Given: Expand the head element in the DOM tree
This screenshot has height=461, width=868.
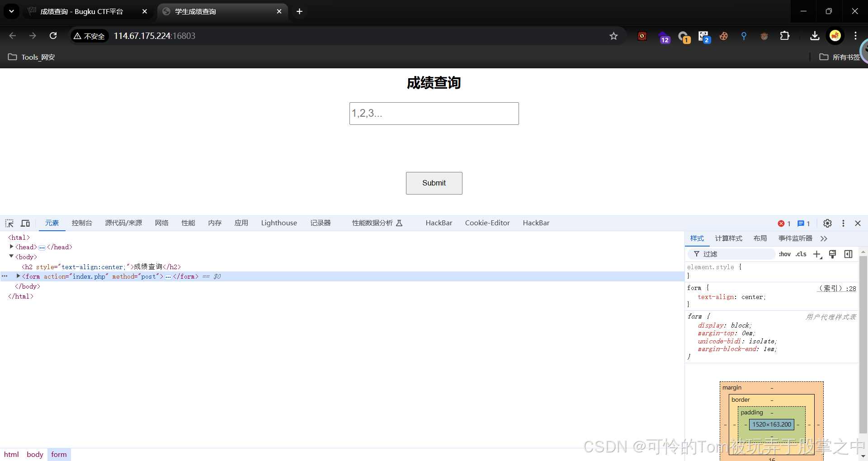Looking at the screenshot, I should point(11,247).
